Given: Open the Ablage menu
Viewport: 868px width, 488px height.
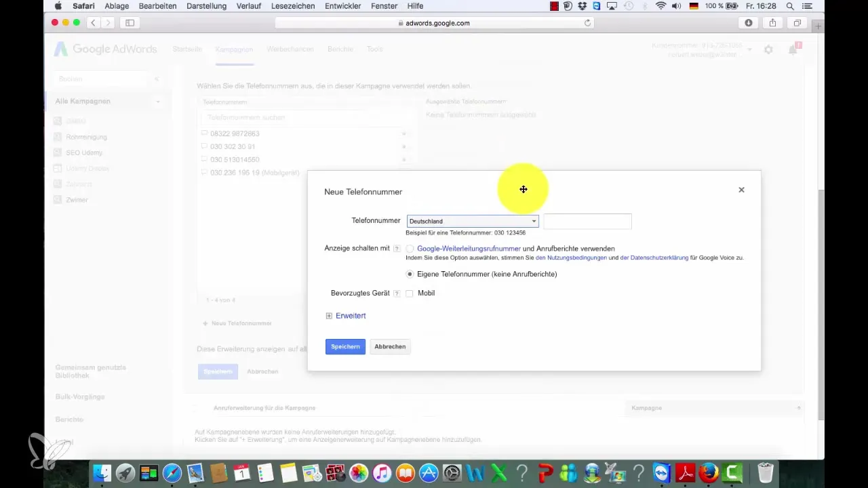Looking at the screenshot, I should (x=117, y=6).
